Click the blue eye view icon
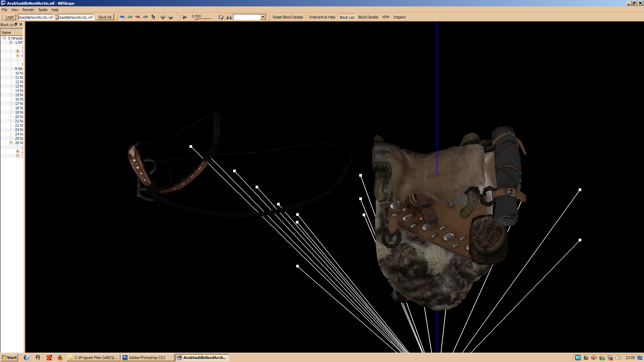The height and width of the screenshot is (362, 644). click(122, 17)
